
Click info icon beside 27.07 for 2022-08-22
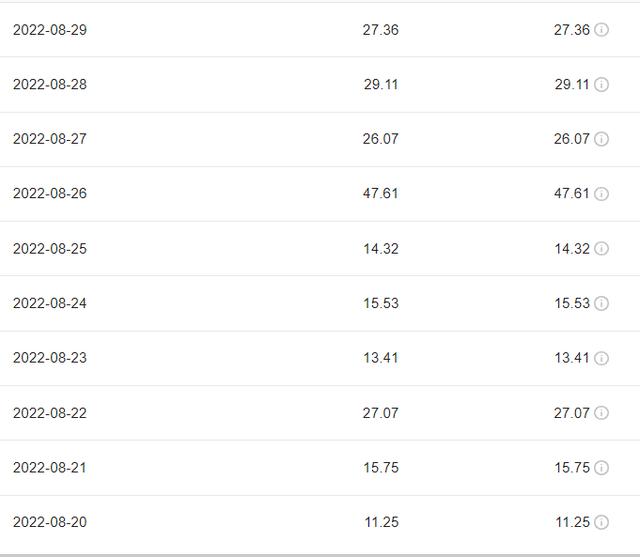pyautogui.click(x=601, y=413)
